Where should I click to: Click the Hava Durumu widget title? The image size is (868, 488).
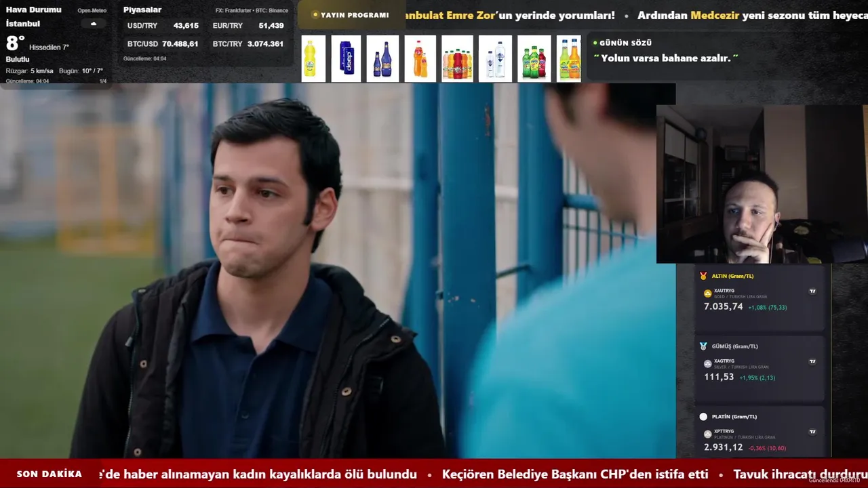click(x=33, y=10)
